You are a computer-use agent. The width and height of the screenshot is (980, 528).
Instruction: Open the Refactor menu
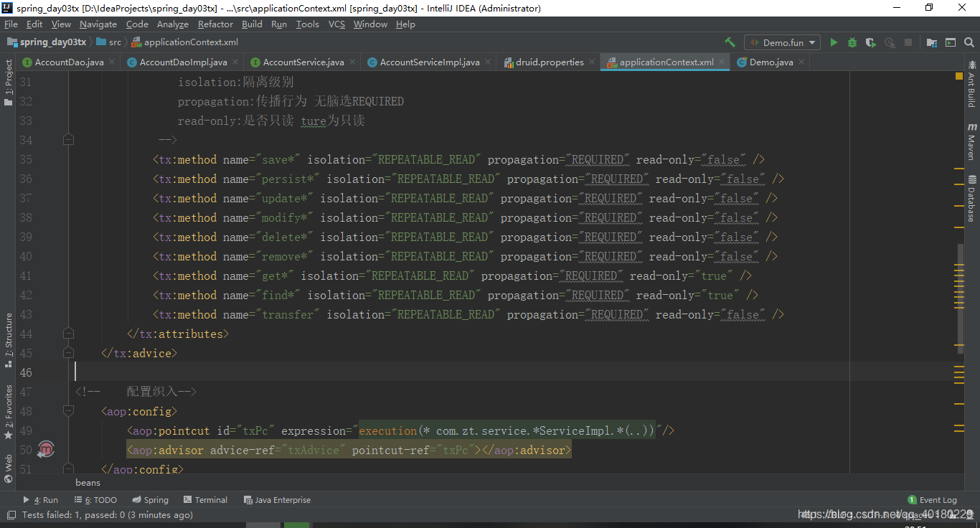point(215,24)
